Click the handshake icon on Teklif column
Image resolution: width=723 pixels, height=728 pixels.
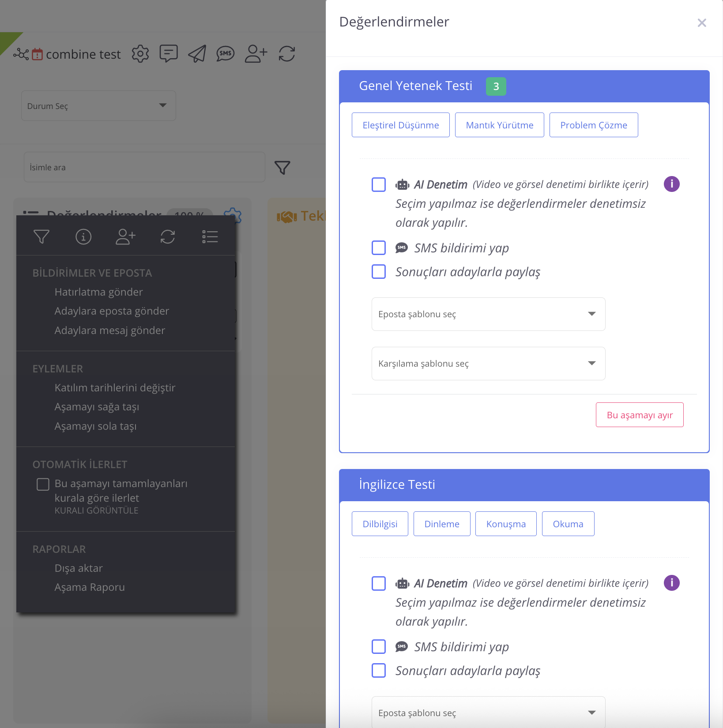pyautogui.click(x=287, y=217)
